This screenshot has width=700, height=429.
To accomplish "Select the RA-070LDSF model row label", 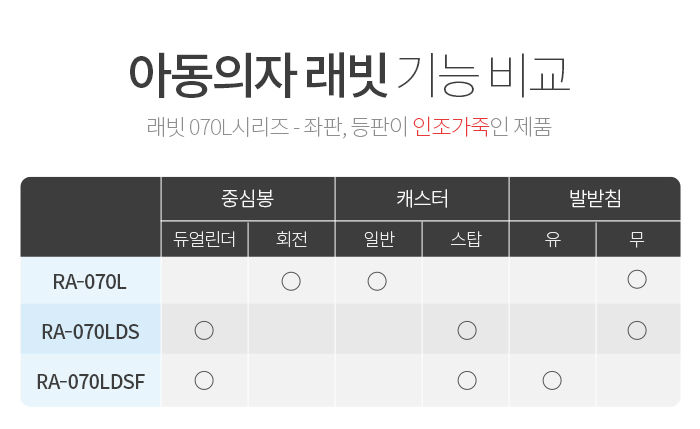I will click(x=90, y=381).
